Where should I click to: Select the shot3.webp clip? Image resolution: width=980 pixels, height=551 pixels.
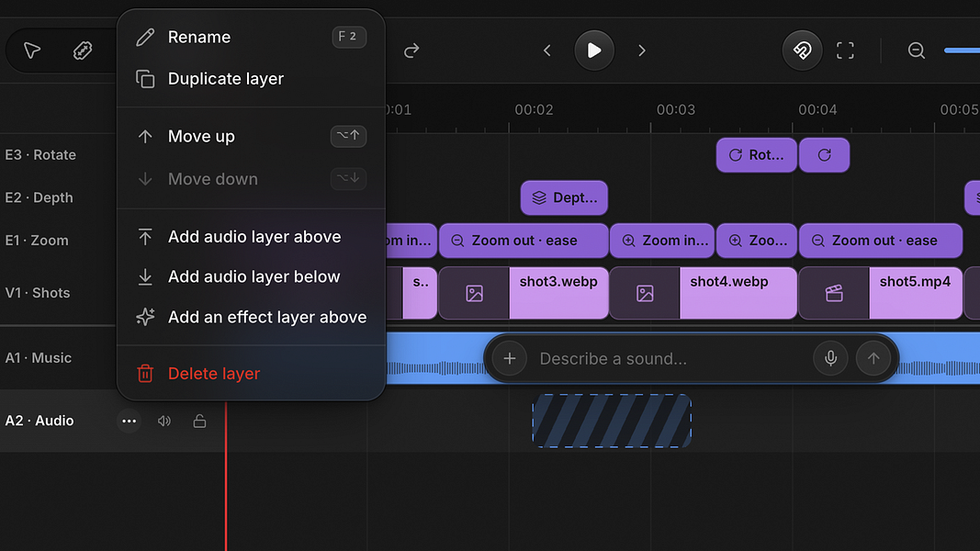(524, 293)
